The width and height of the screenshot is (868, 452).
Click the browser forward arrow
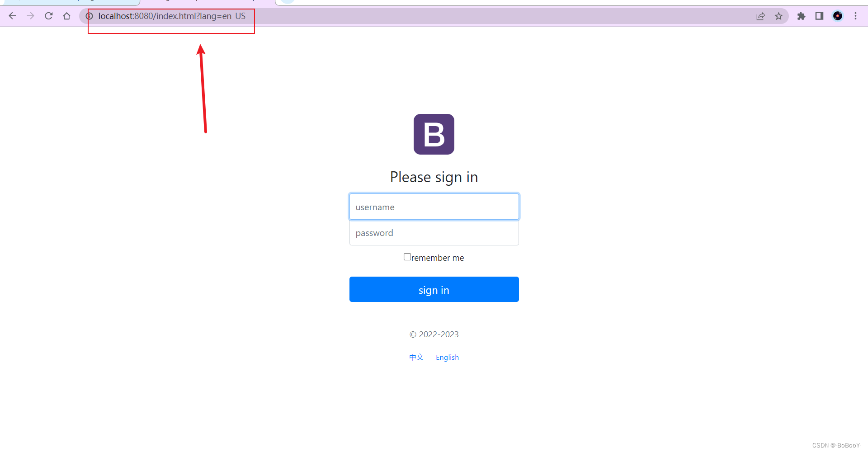click(30, 16)
